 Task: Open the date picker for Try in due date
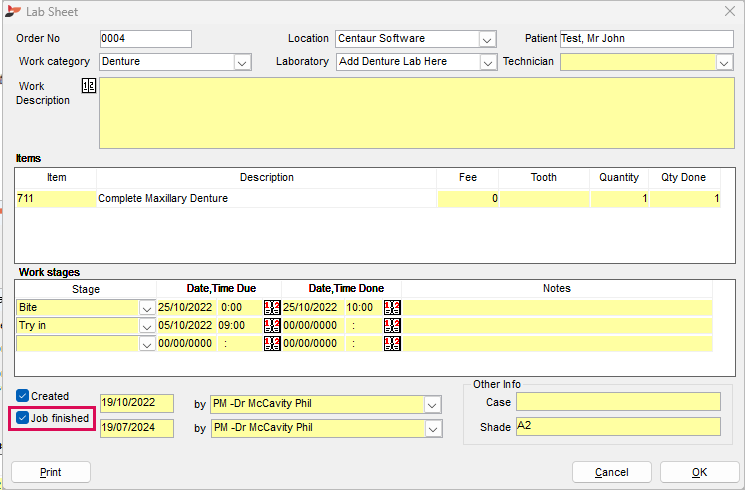(272, 326)
